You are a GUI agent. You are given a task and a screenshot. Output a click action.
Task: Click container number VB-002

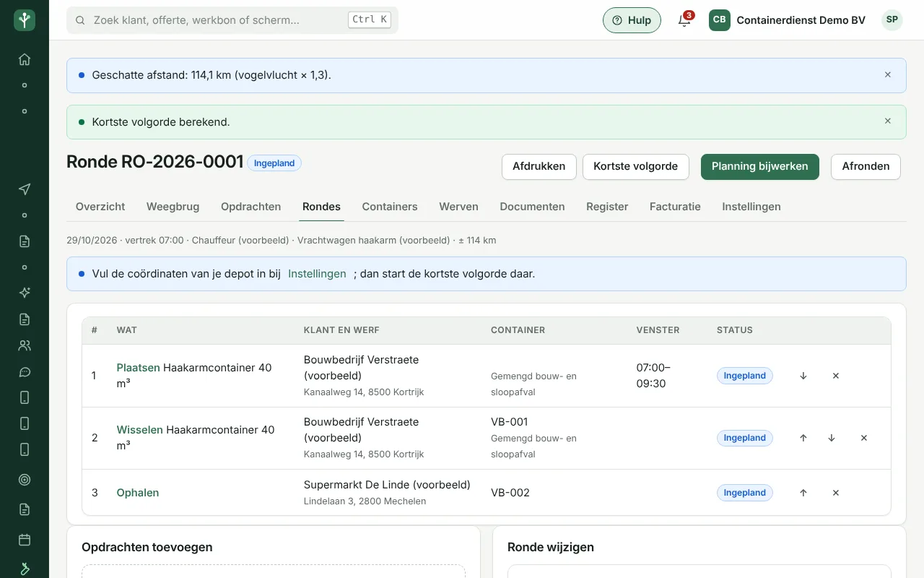point(510,493)
